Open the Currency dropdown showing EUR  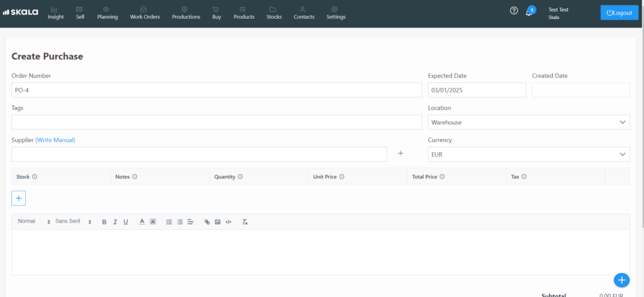(528, 154)
